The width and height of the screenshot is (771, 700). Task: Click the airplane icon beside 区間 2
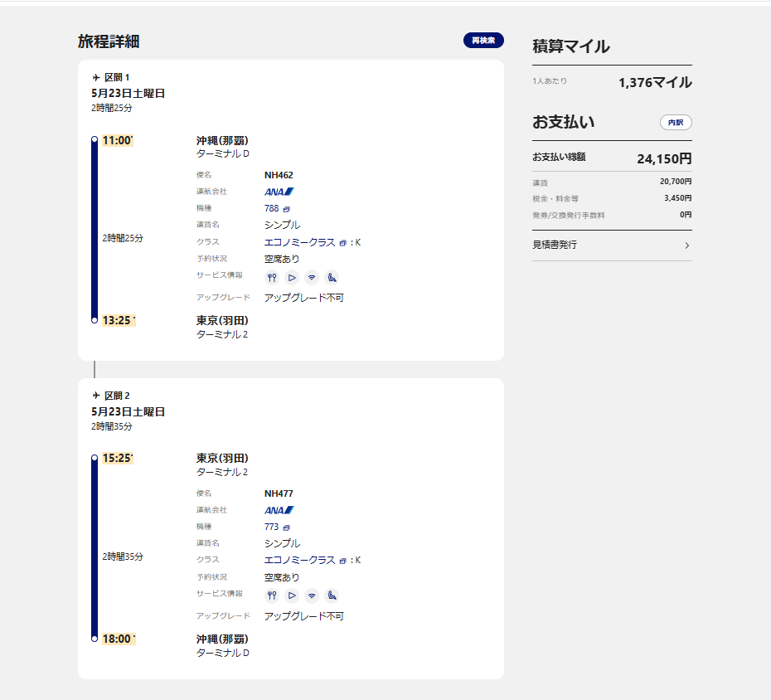[x=96, y=396]
